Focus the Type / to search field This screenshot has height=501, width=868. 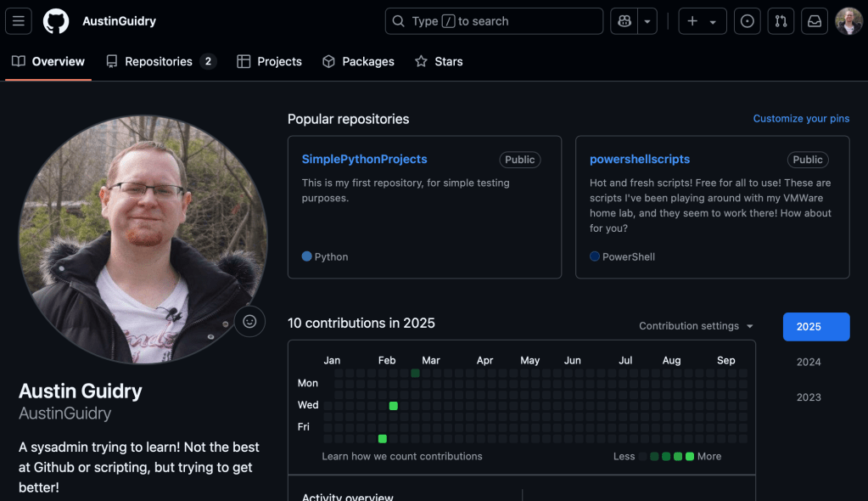[x=494, y=21]
